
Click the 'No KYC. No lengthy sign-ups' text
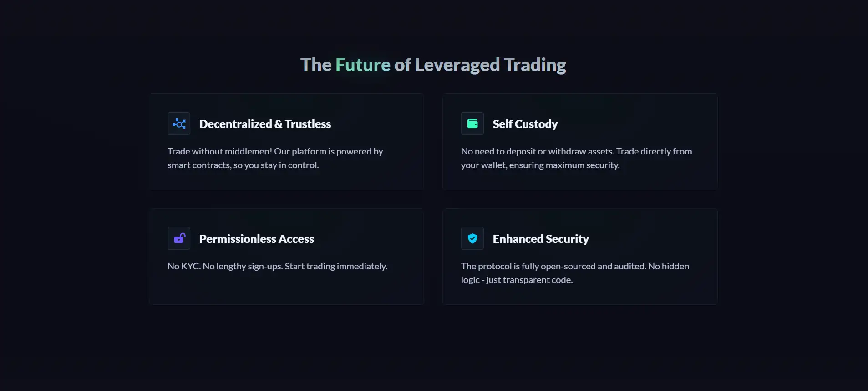tap(277, 266)
